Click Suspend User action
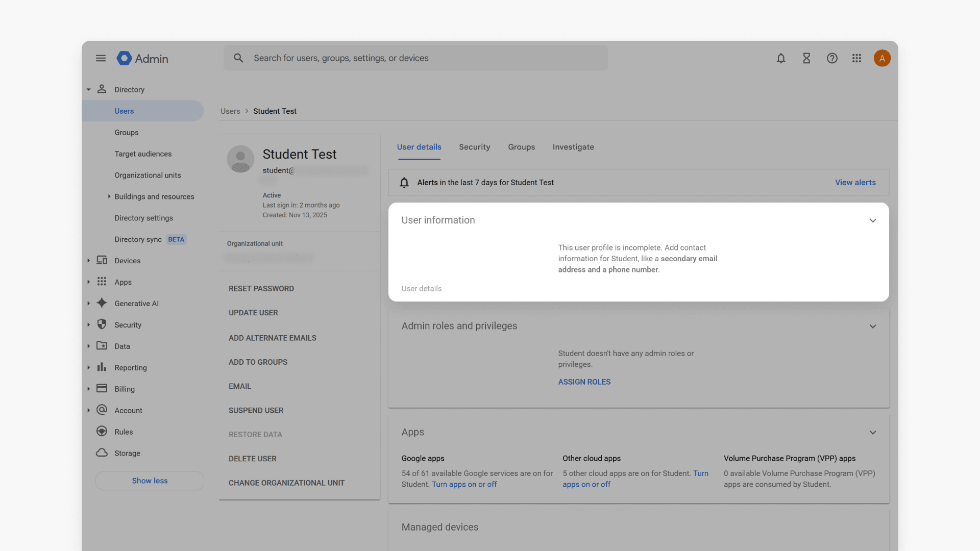The width and height of the screenshot is (980, 551). pyautogui.click(x=256, y=410)
